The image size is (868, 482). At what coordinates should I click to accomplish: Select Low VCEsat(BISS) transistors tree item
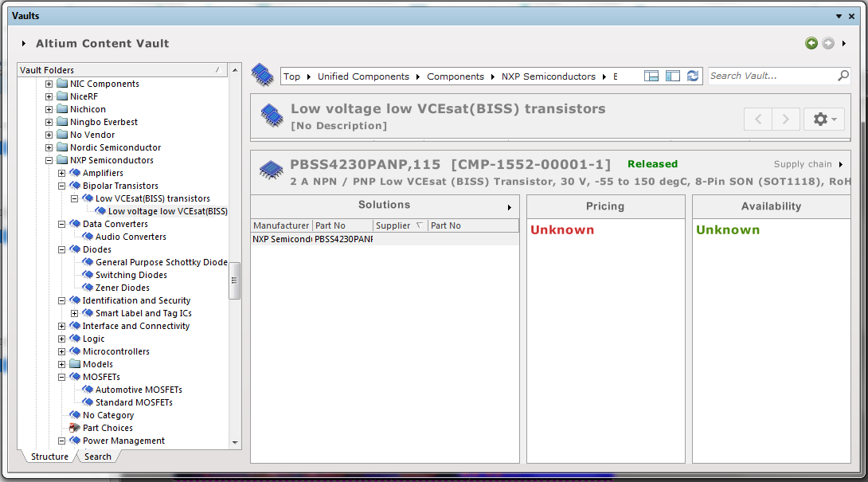(x=153, y=198)
